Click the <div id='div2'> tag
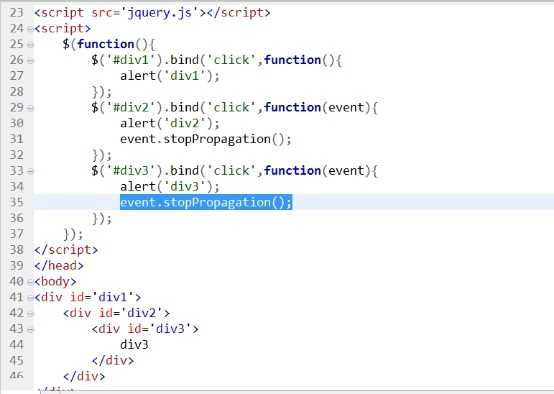Image resolution: width=554 pixels, height=394 pixels. (117, 313)
